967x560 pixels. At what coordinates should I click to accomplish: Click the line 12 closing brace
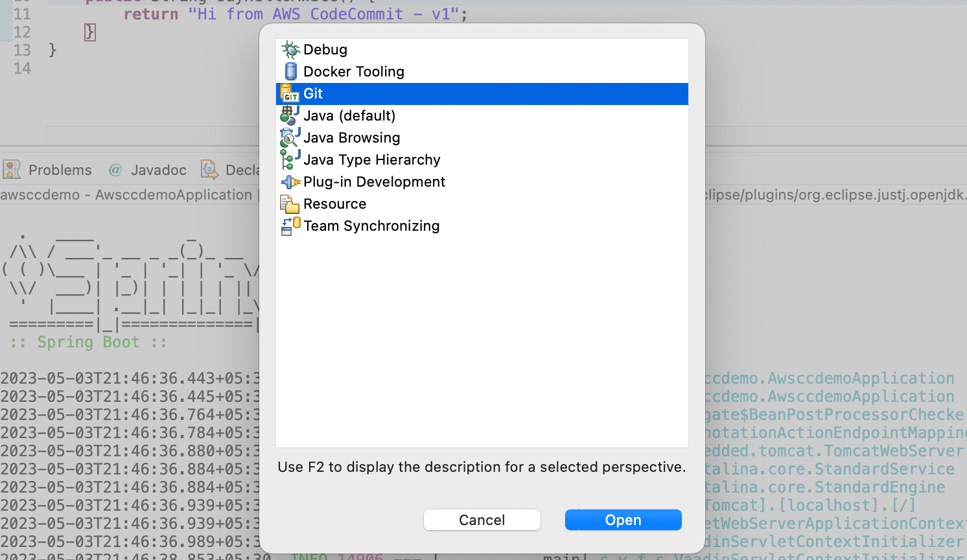pos(89,32)
